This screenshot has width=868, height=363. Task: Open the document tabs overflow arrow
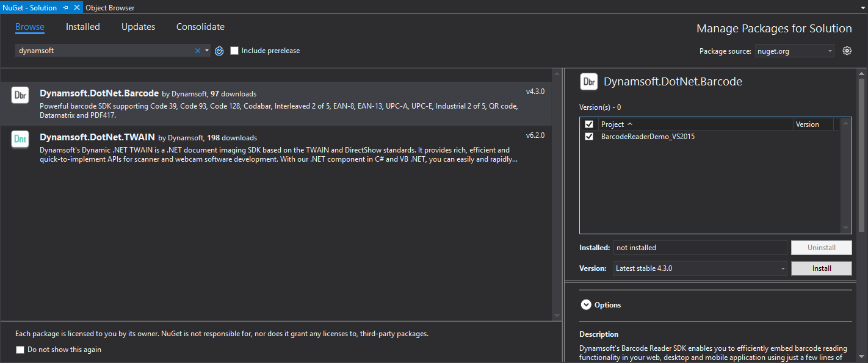[x=860, y=7]
